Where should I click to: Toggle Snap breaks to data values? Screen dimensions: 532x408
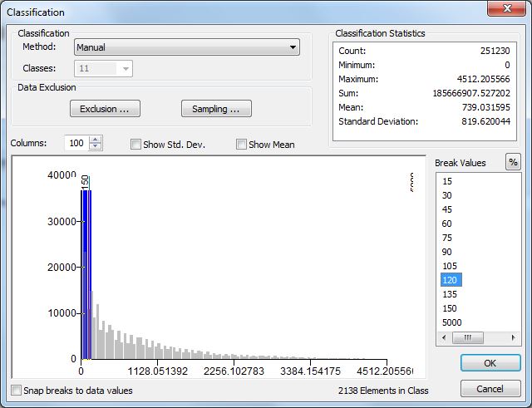pyautogui.click(x=17, y=390)
